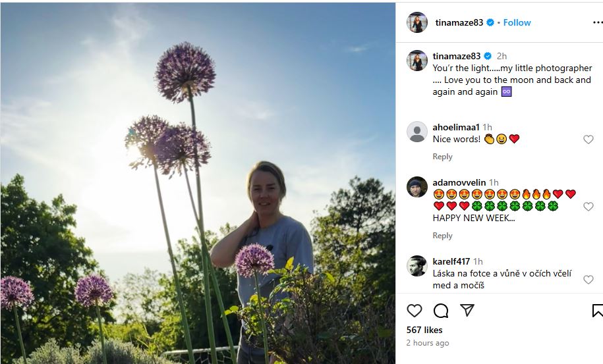Screen dimensions: 603x364
Task: Click the 2 hours ago timestamp
Action: 428,343
